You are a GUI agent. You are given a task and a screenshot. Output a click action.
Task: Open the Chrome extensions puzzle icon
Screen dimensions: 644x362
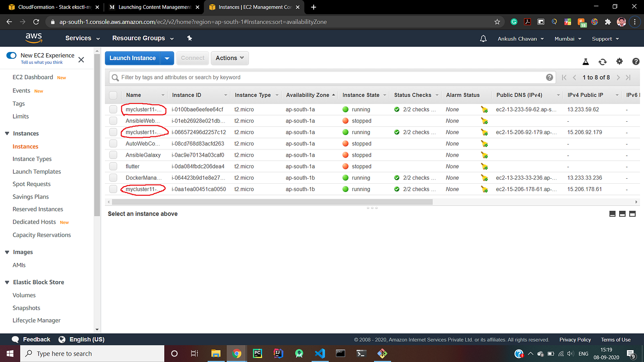point(608,22)
